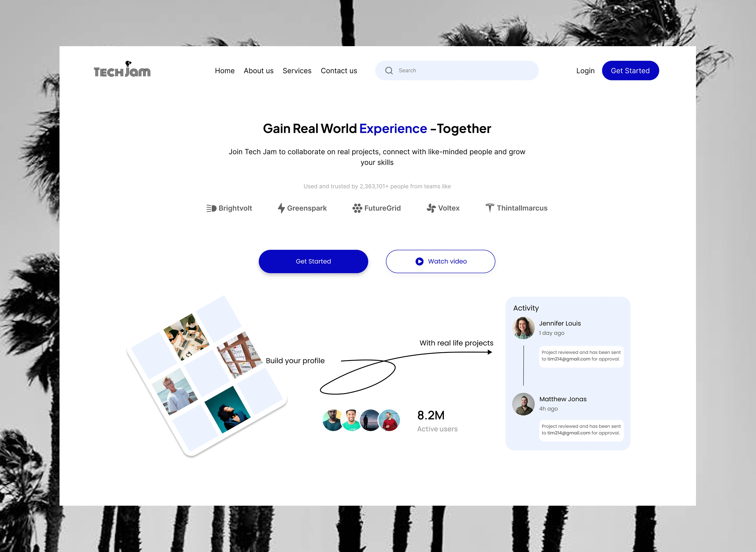Screen dimensions: 756x552
Task: Open the Home menu item
Action: pyautogui.click(x=225, y=71)
